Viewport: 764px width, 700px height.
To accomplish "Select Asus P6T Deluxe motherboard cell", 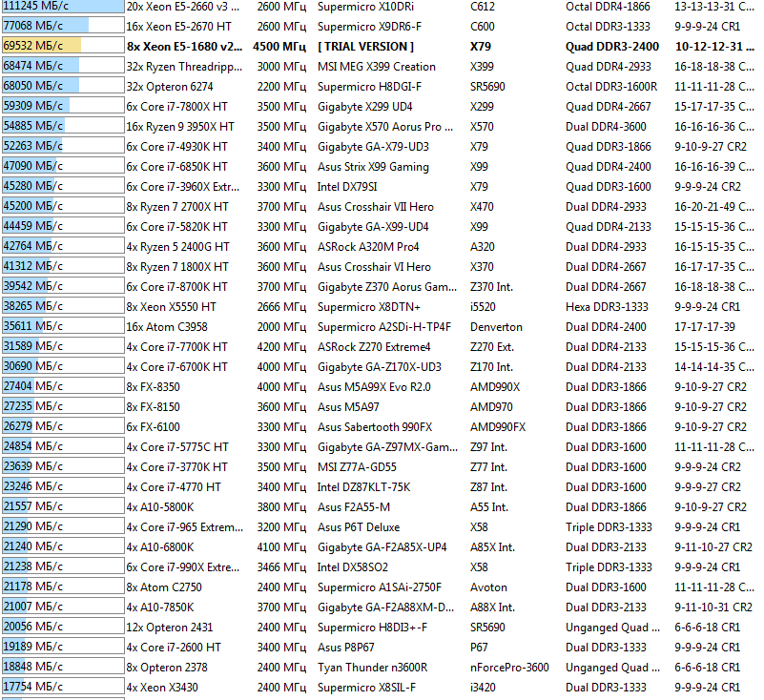I will click(x=358, y=525).
